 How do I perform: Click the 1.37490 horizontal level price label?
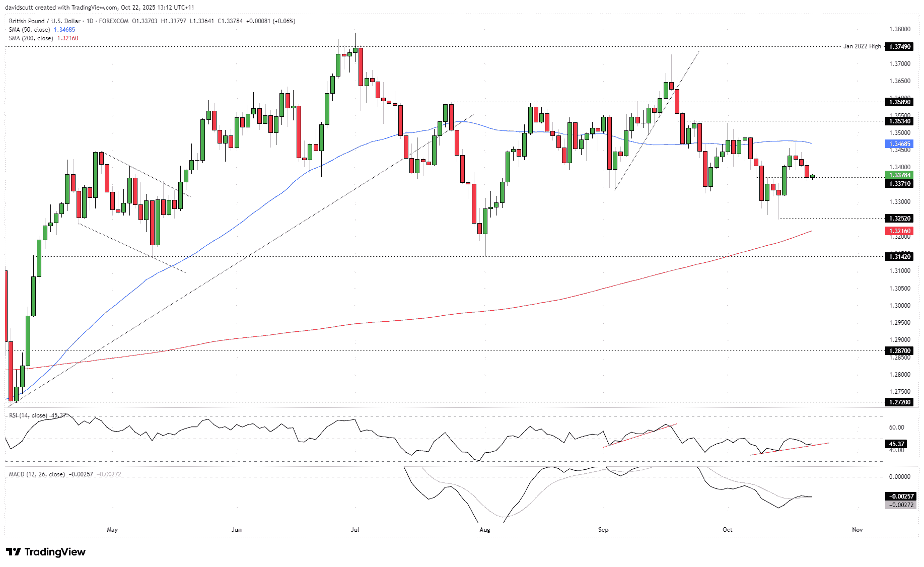pyautogui.click(x=899, y=46)
